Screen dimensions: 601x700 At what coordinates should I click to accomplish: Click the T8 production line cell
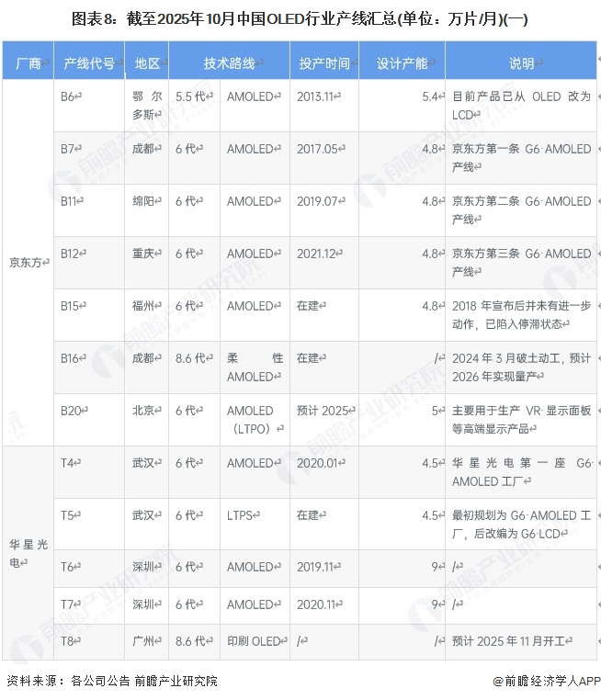[x=68, y=641]
